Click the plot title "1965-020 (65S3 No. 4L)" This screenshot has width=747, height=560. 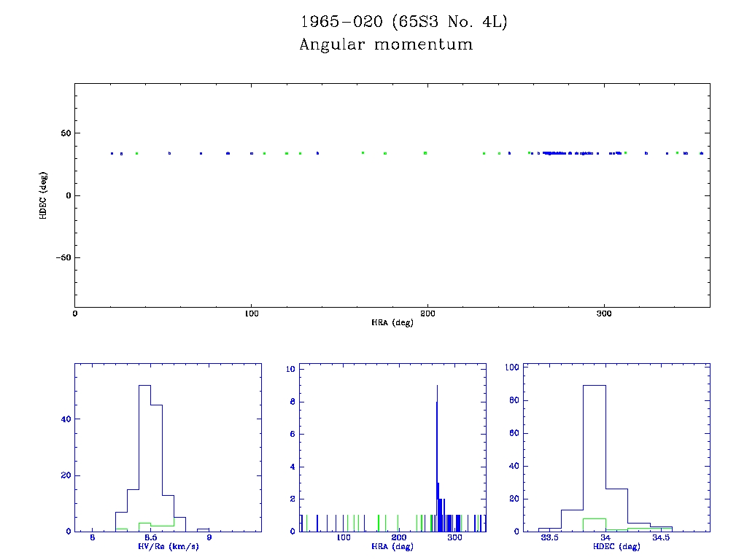[403, 22]
